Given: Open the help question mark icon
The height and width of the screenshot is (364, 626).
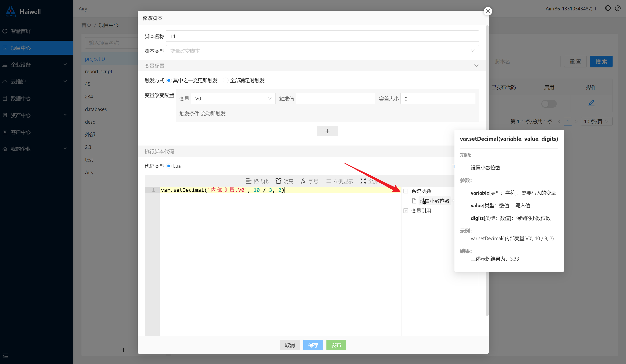Looking at the screenshot, I should click(618, 8).
